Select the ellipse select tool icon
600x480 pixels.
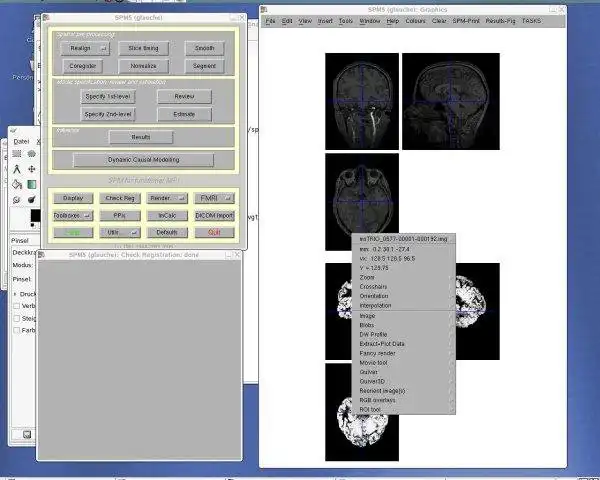[31, 154]
